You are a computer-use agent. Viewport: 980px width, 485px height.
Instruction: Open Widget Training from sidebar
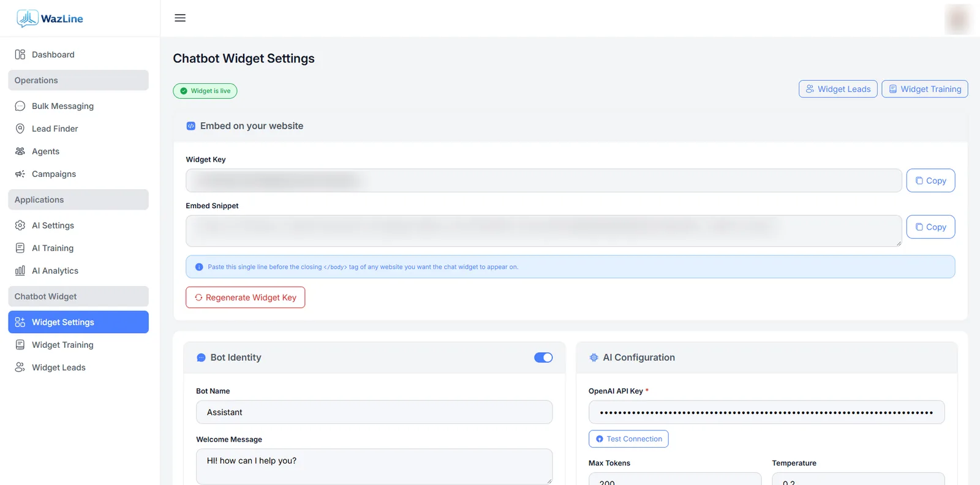click(78, 345)
